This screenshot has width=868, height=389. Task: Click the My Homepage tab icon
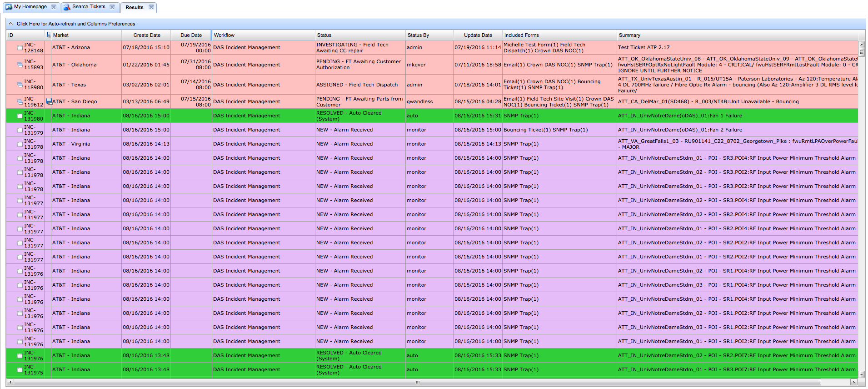(x=9, y=7)
